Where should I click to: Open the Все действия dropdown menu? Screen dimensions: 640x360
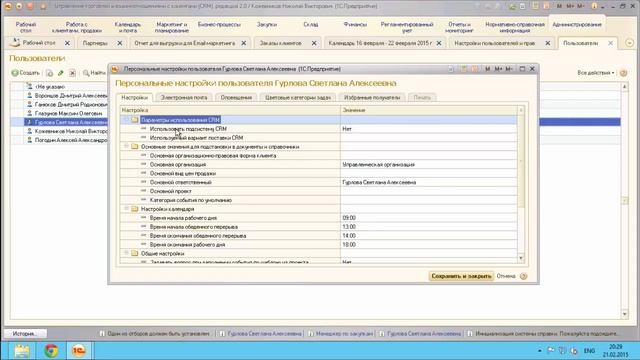[x=596, y=73]
